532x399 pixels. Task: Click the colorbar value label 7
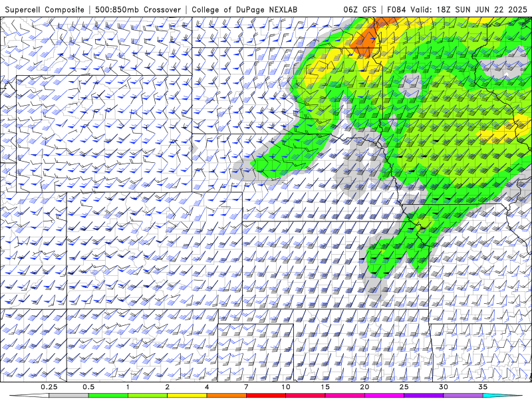246,387
